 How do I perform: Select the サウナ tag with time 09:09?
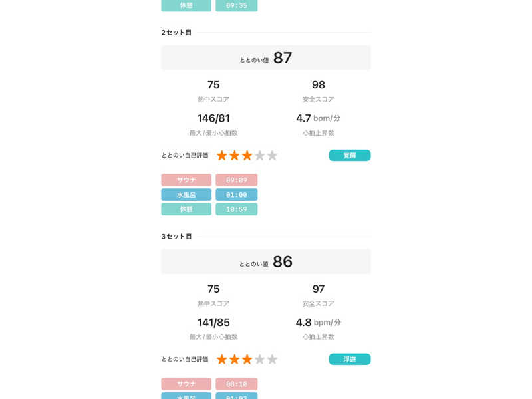tap(186, 180)
